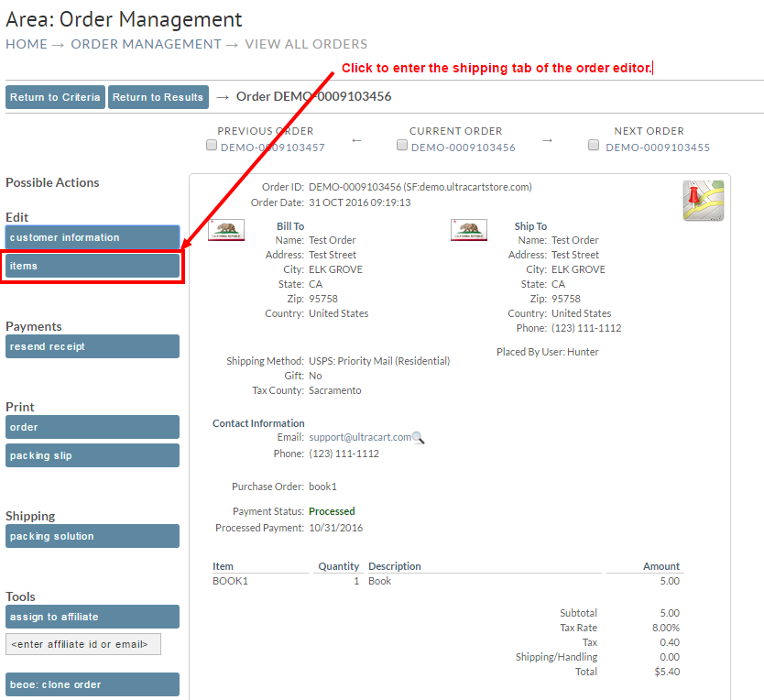Click the Shipping Method USPS Priority Mail text
The height and width of the screenshot is (700, 764).
[379, 361]
